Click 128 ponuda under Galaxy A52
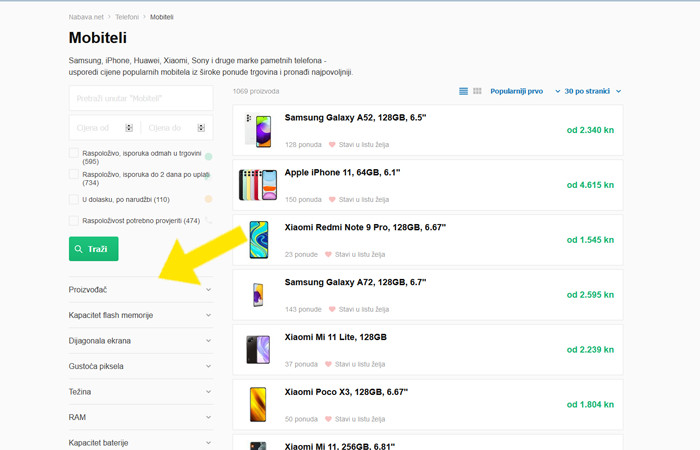The height and width of the screenshot is (450, 700). [x=303, y=145]
